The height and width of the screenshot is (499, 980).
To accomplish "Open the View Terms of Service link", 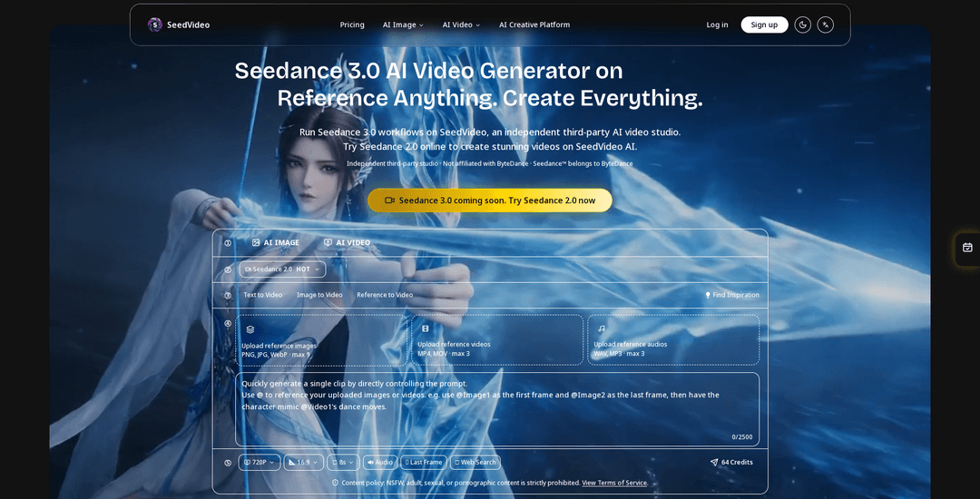I will point(614,483).
